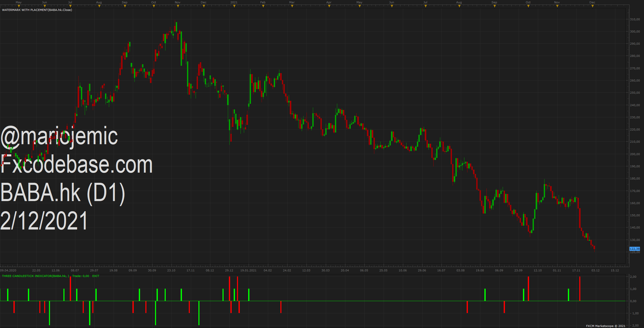Select the Apr month marker
Viewport: 644px width, 328px height.
(x=329, y=2)
